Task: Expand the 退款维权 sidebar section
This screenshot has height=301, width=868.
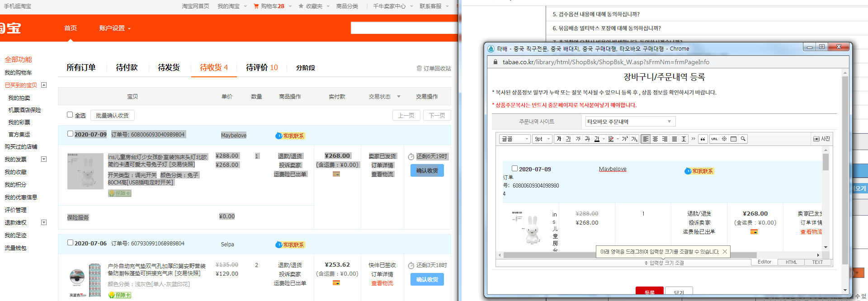Action: (44, 222)
